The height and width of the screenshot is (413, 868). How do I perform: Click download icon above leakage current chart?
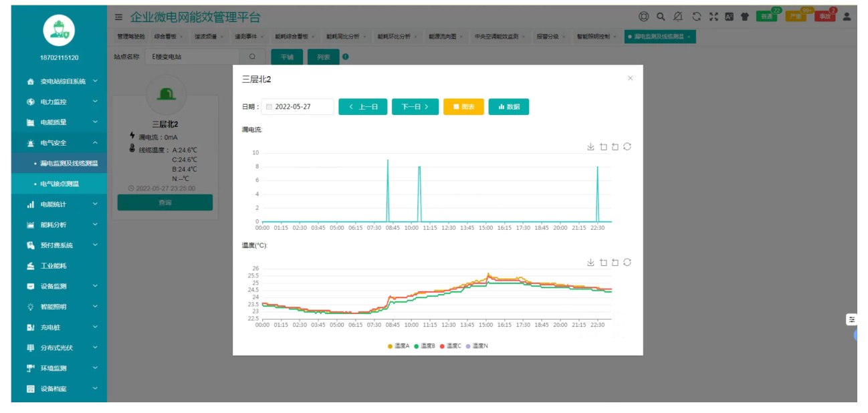pyautogui.click(x=590, y=147)
